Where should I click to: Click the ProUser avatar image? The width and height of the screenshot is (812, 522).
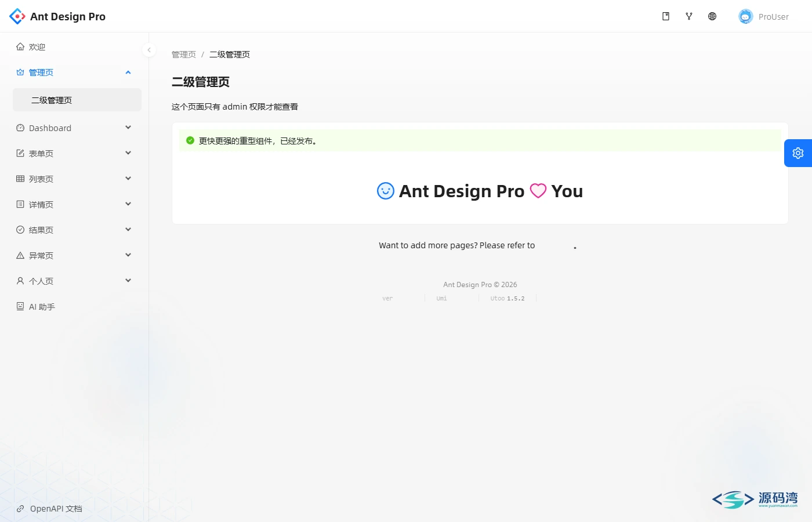[745, 16]
